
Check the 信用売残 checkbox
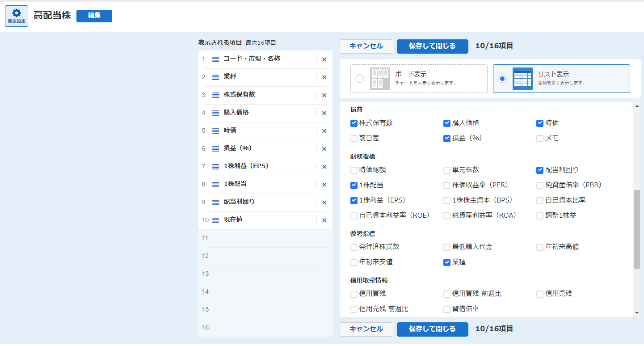(540, 294)
